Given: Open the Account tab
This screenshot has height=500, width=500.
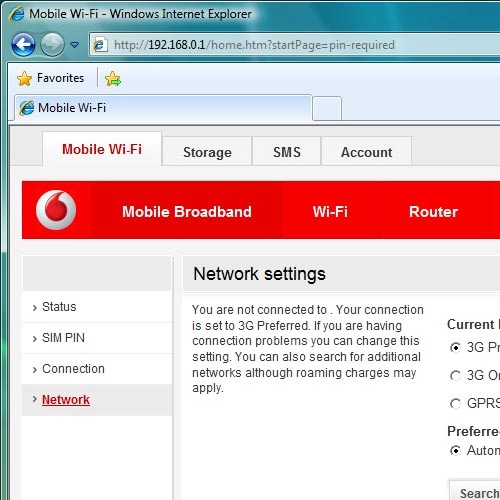Looking at the screenshot, I should tap(366, 152).
